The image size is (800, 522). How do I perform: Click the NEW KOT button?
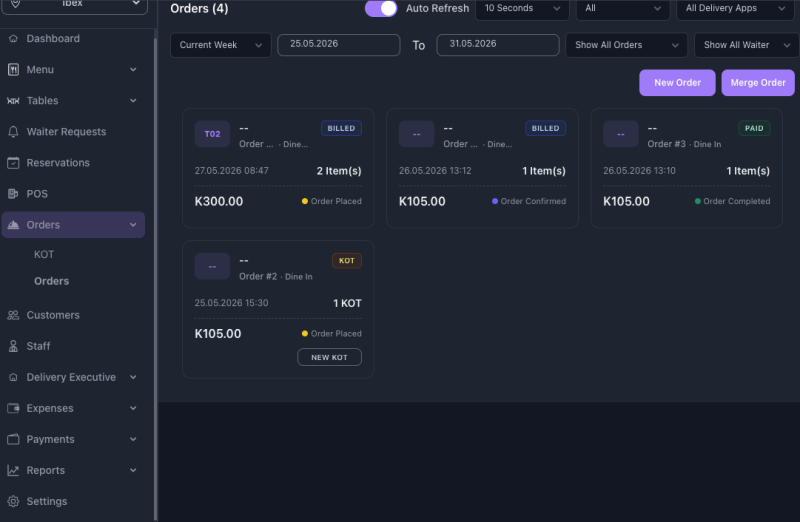tap(329, 357)
